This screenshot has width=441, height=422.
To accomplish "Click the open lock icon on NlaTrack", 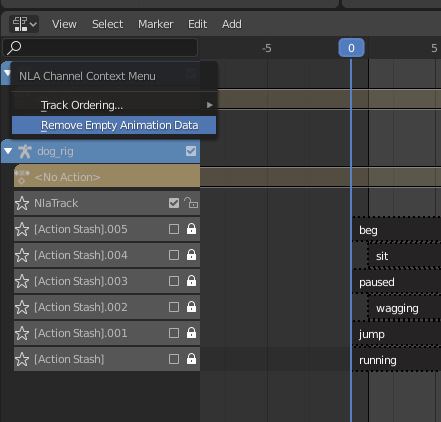I will point(191,203).
